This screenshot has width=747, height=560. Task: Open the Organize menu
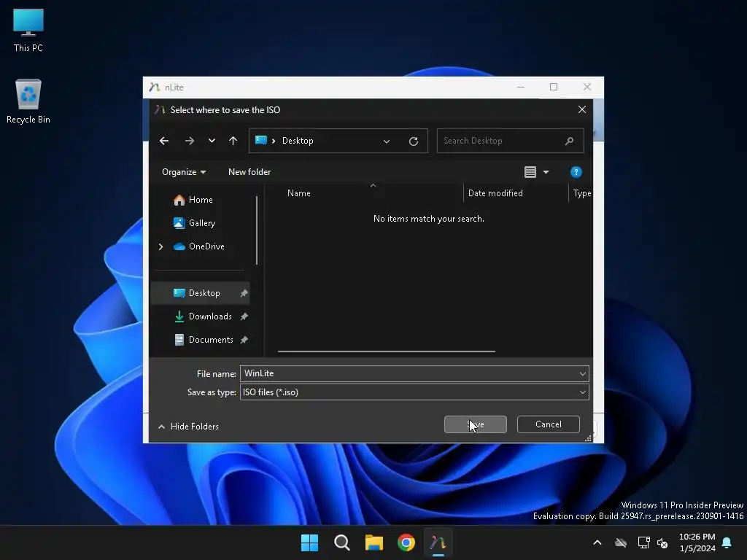point(184,172)
